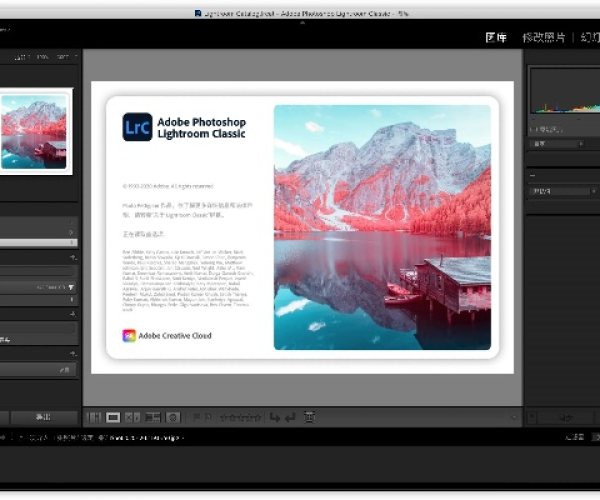Open the toolbar content dropdown triangle
600x500 pixels.
(x=514, y=418)
